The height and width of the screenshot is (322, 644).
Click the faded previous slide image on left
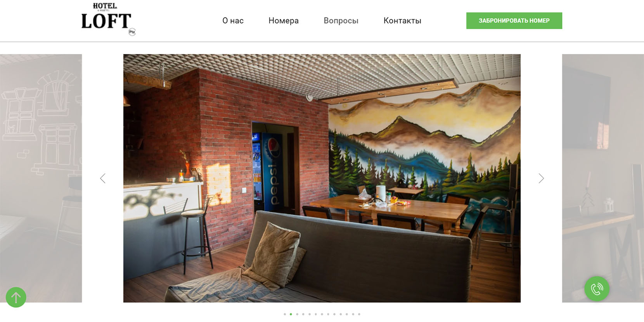tap(41, 178)
